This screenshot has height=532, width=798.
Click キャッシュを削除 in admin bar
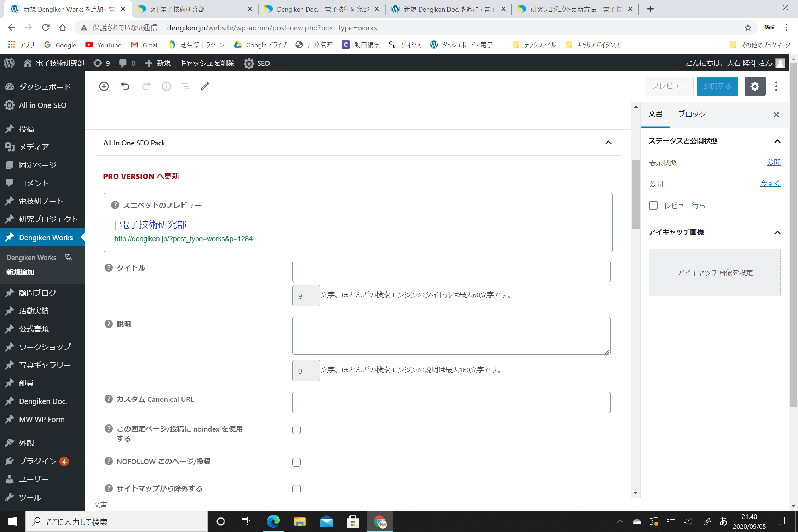pos(206,63)
